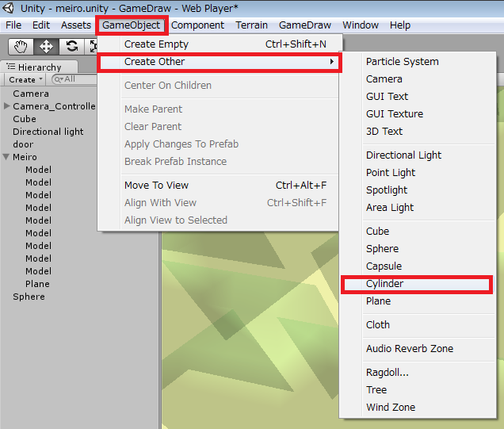Open the Assets menu
Screen dimensions: 504x429
coord(76,25)
